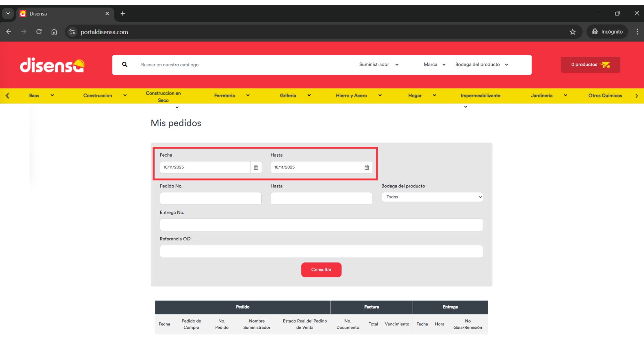Viewport: 644px width, 362px height.
Task: Open search bar Bodega del producto dropdown
Action: click(482, 64)
